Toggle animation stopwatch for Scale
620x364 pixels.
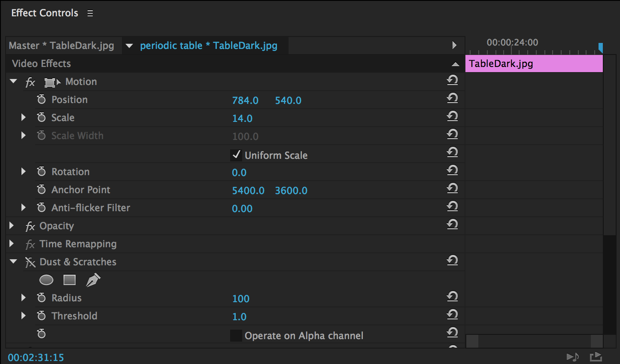pos(41,118)
